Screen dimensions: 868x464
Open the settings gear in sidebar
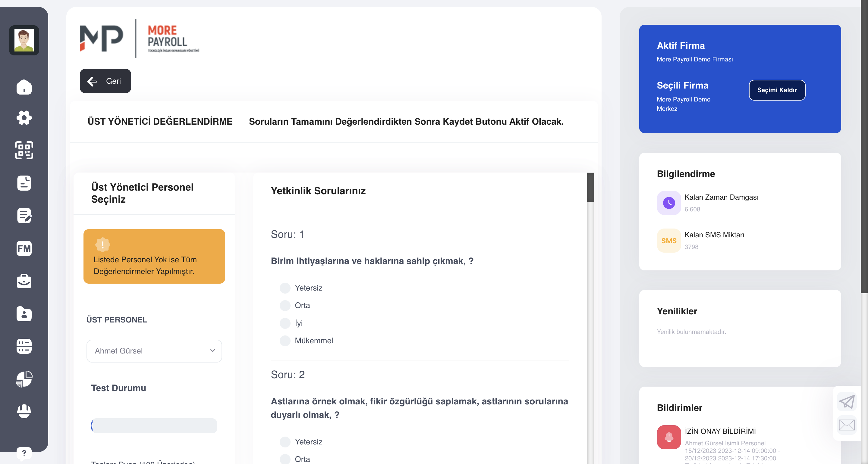[x=24, y=117]
